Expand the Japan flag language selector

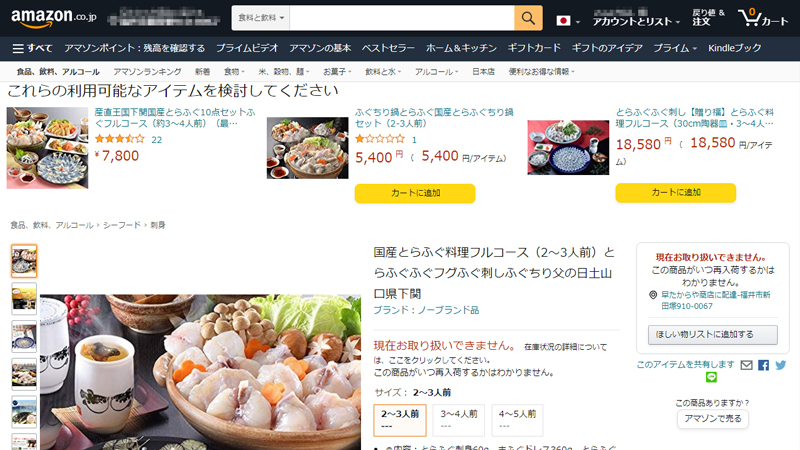click(x=568, y=21)
